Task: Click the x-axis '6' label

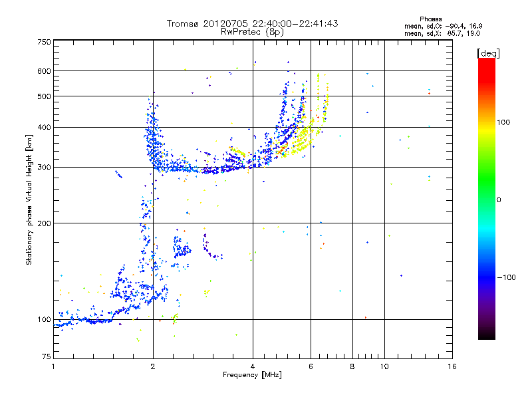Action: click(311, 366)
